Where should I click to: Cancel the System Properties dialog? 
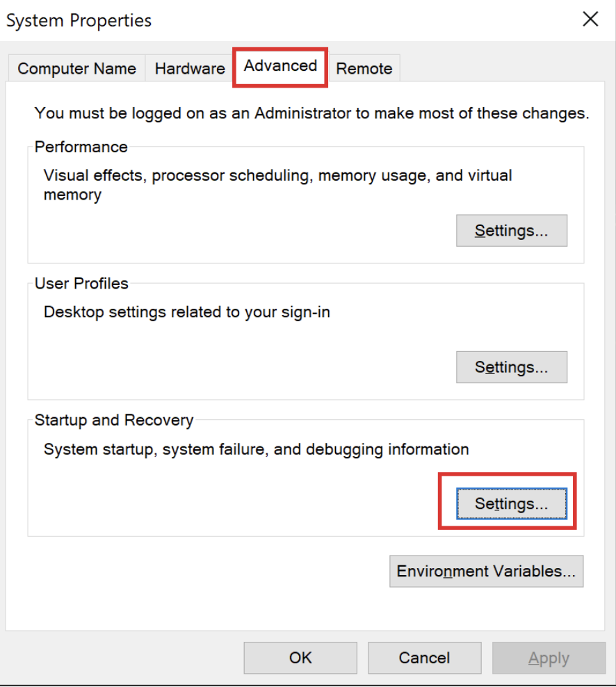click(x=424, y=658)
